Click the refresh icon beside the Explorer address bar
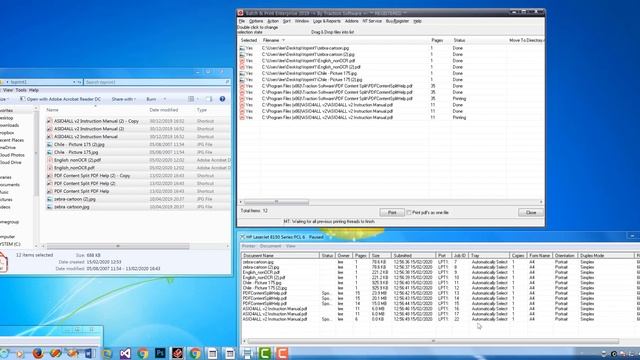This screenshot has width=640, height=360. [79, 82]
